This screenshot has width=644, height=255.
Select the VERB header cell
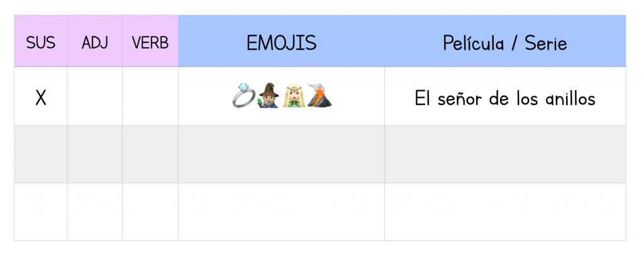coord(150,41)
